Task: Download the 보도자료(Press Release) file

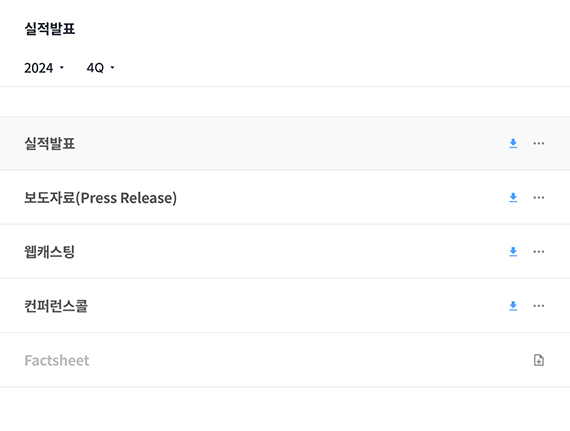Action: [x=513, y=198]
